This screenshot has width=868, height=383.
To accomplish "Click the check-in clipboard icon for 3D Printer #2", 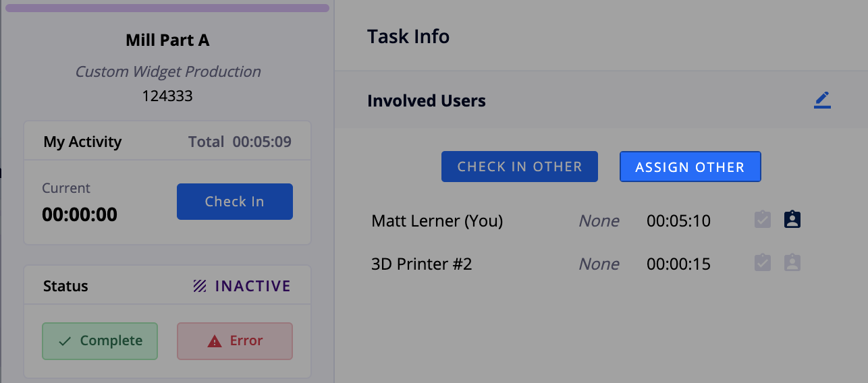I will (763, 263).
